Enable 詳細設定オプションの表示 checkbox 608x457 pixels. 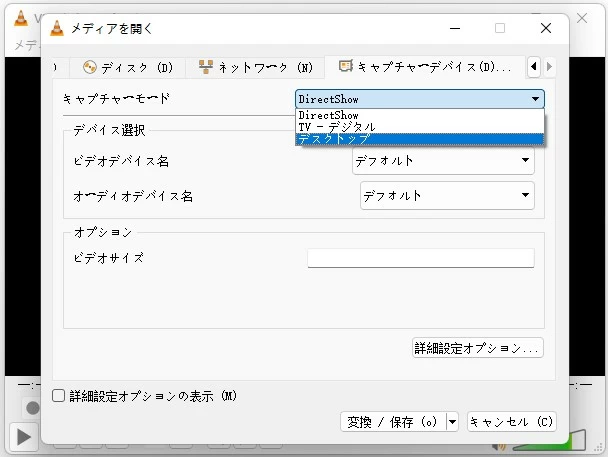[x=59, y=396]
